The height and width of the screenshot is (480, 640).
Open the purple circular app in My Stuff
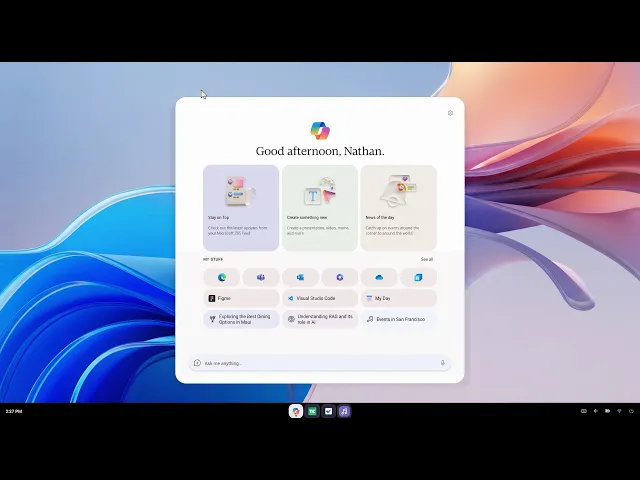340,278
